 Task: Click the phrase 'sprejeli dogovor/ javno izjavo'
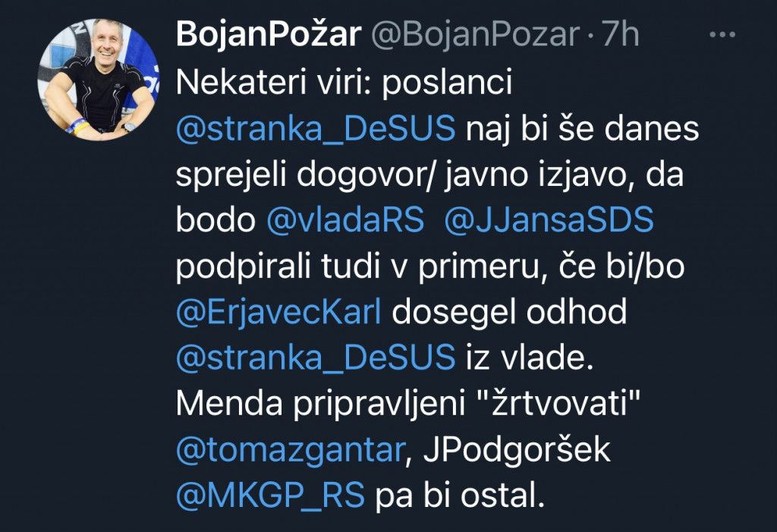(407, 175)
